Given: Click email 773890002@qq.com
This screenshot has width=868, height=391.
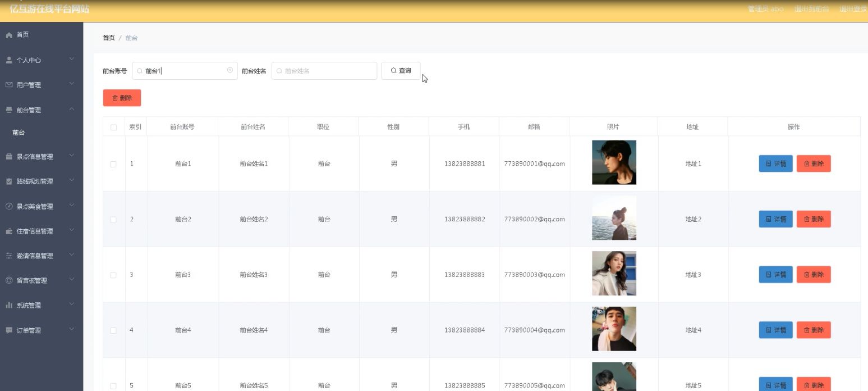Looking at the screenshot, I should 535,219.
